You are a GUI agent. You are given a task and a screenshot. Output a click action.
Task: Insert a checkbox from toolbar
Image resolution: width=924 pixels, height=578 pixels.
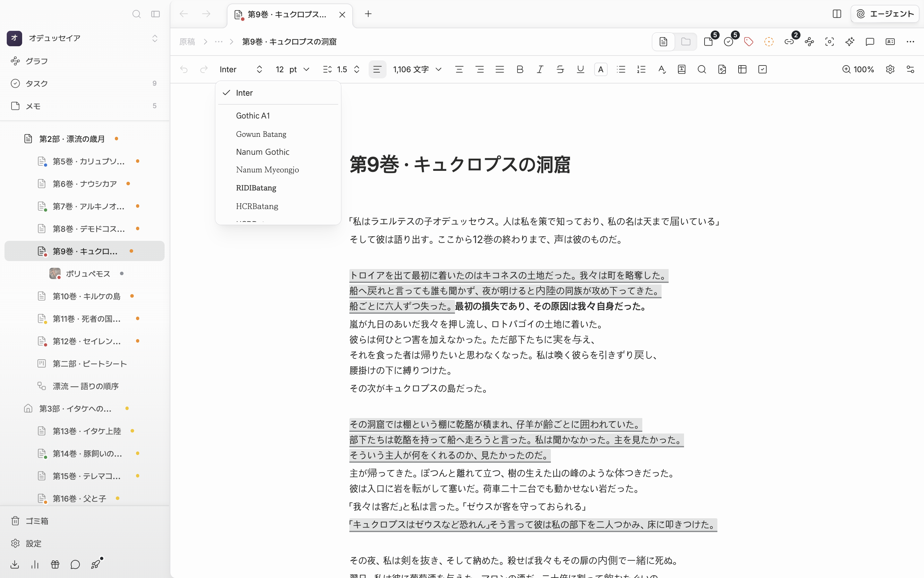pyautogui.click(x=763, y=69)
